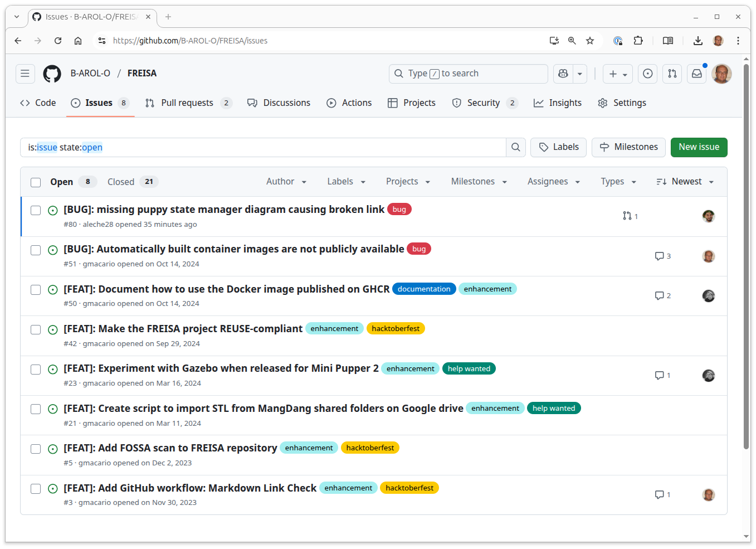Open the Labels button next to search
The height and width of the screenshot is (549, 756).
(x=558, y=147)
